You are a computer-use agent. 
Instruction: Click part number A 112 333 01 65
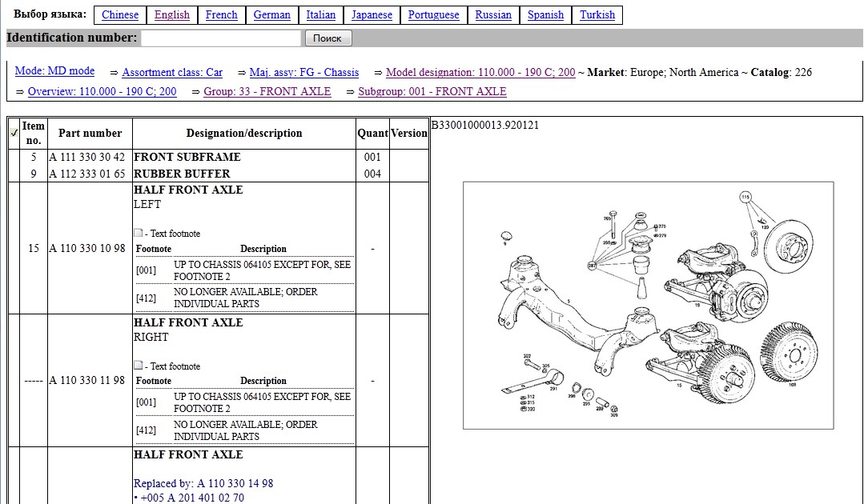(x=87, y=174)
